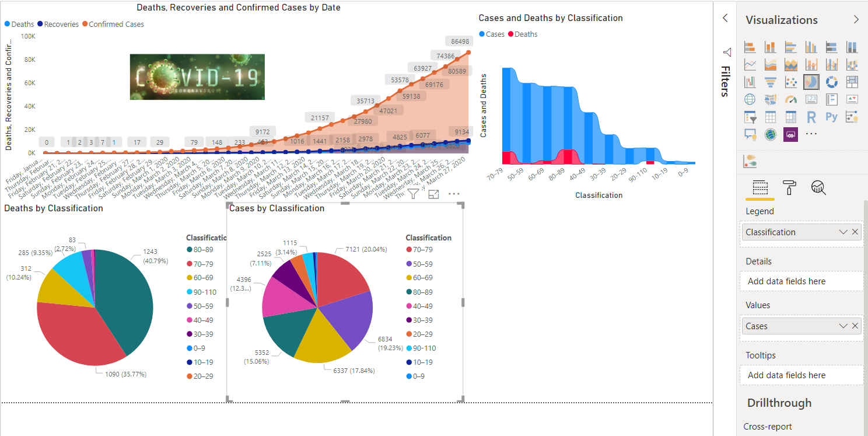Select the Slicer visual
This screenshot has height=436, width=868.
(750, 117)
